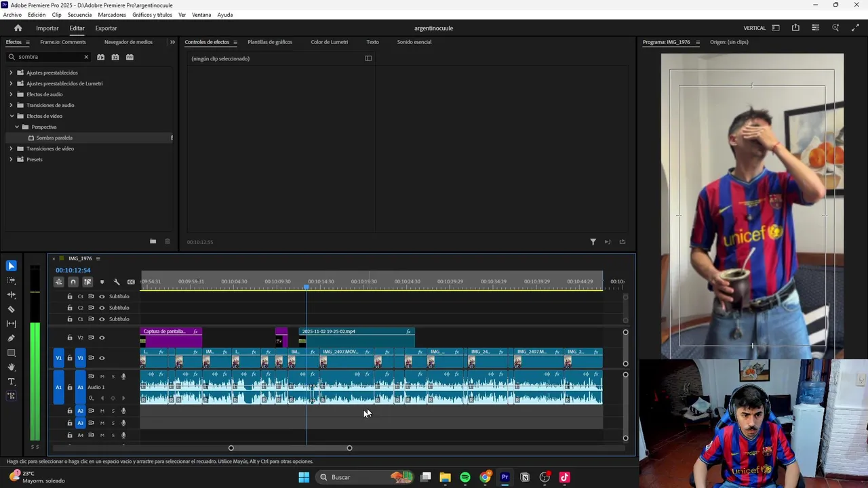Toggle linked selection button
The height and width of the screenshot is (488, 868).
point(87,282)
